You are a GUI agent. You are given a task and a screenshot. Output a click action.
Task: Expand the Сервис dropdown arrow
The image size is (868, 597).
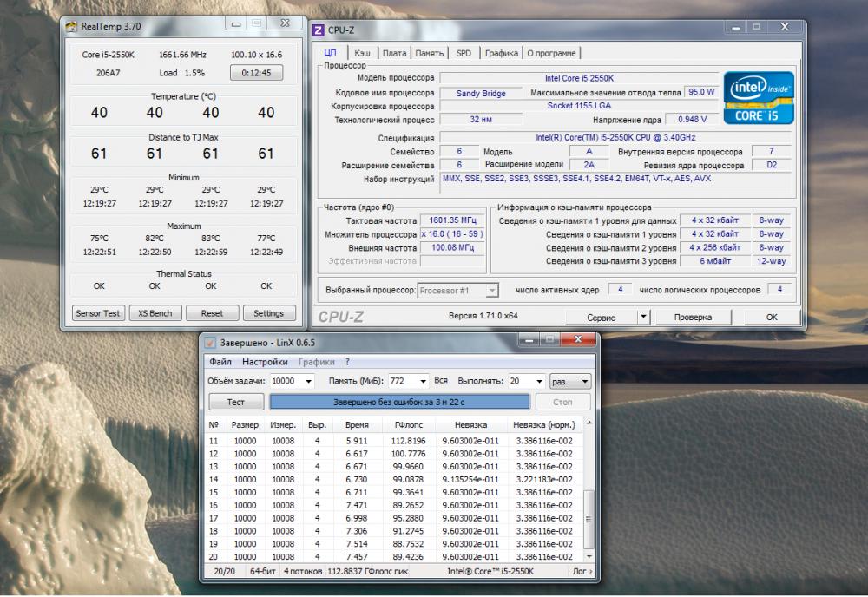(x=642, y=317)
